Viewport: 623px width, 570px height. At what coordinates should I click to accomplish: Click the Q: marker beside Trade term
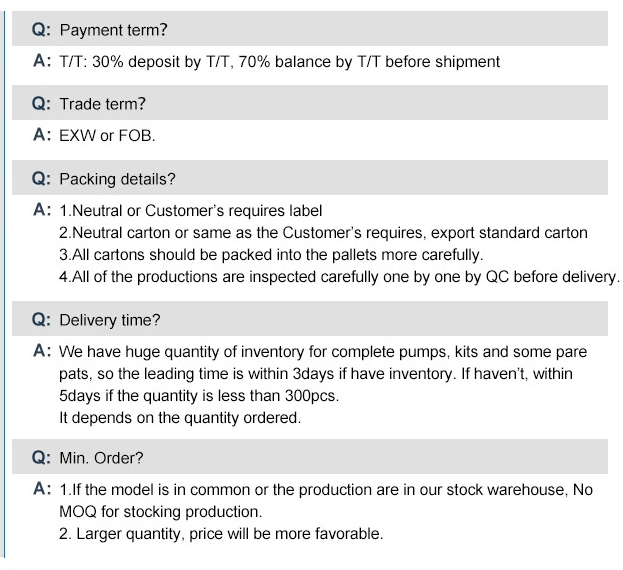[x=41, y=103]
